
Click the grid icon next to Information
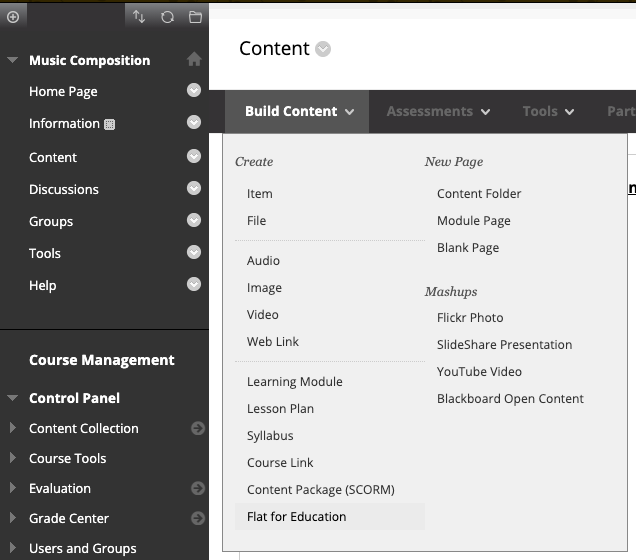pyautogui.click(x=110, y=124)
